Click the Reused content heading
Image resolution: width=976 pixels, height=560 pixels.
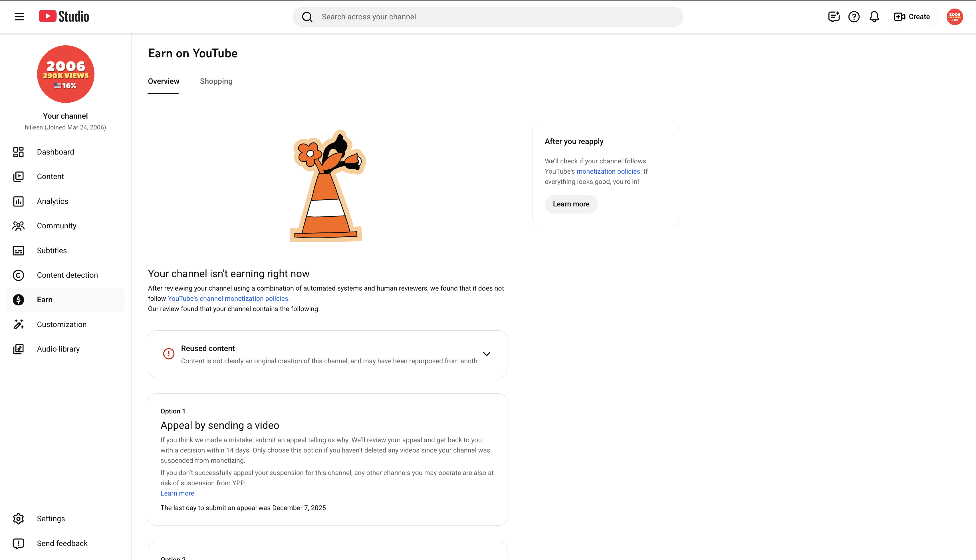208,348
